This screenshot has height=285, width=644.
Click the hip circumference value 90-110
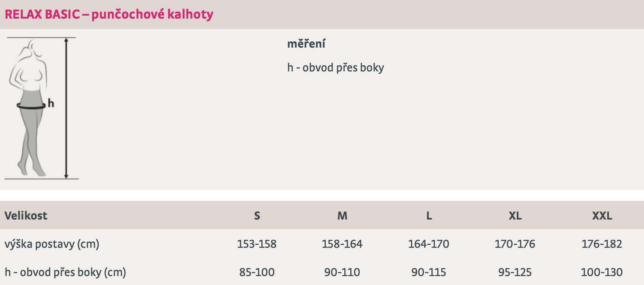(x=342, y=272)
